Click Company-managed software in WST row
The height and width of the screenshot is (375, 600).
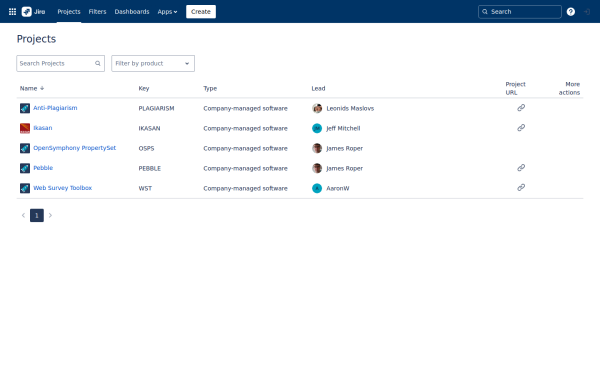(x=245, y=188)
